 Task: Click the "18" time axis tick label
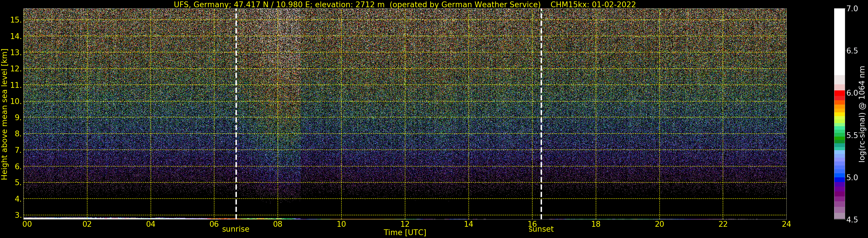tap(596, 224)
